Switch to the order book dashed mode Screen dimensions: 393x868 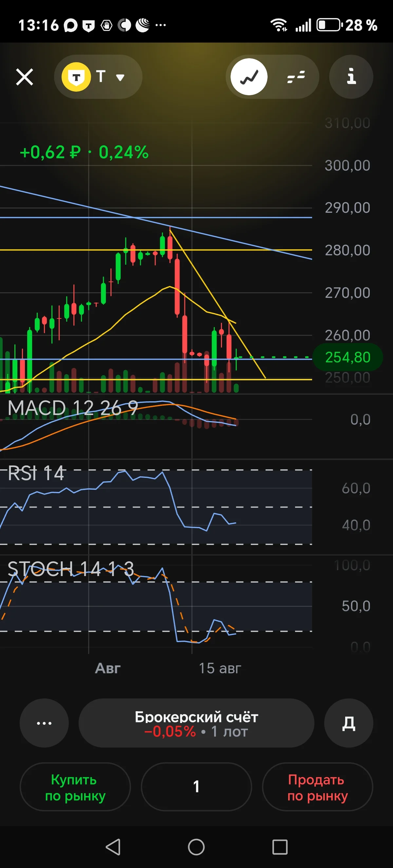pyautogui.click(x=296, y=77)
